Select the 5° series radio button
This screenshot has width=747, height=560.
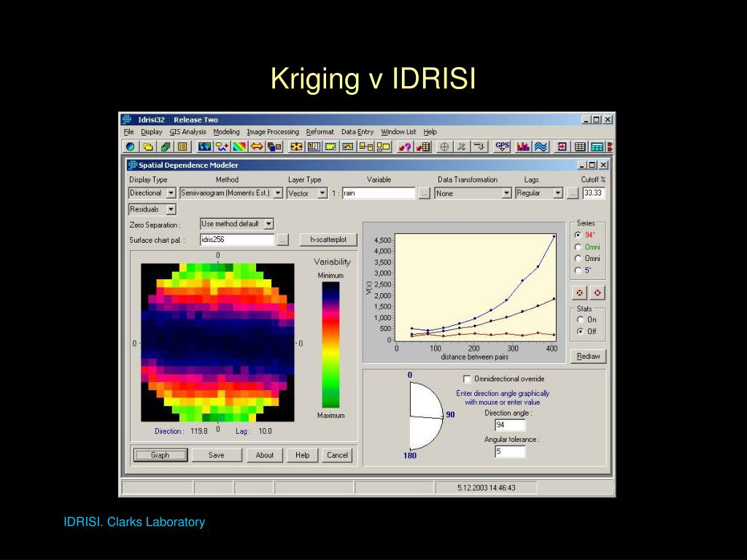click(x=578, y=270)
